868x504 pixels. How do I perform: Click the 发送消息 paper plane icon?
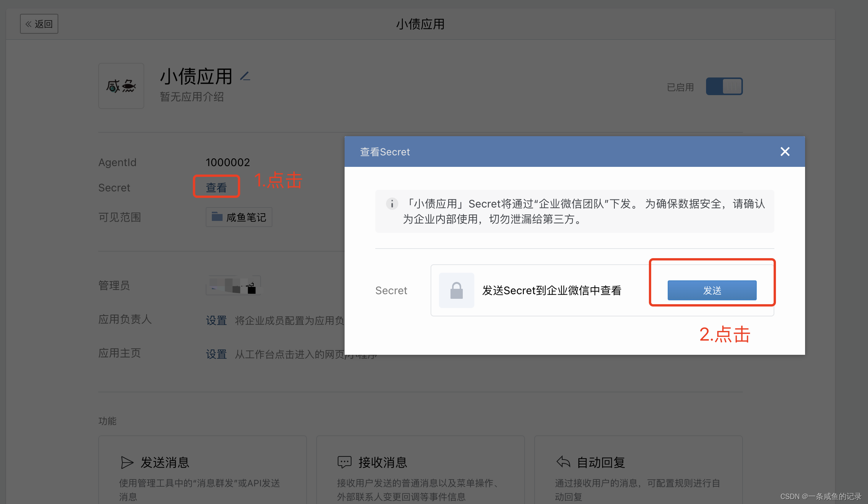(127, 463)
